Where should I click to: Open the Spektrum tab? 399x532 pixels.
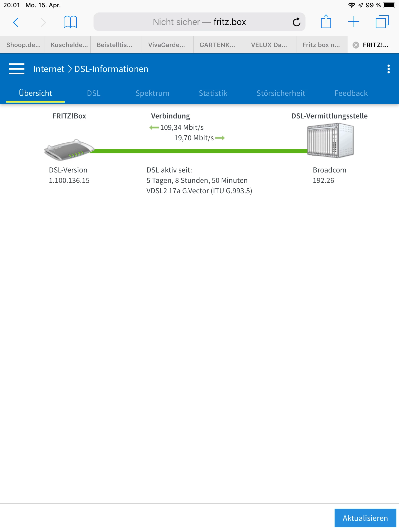[x=152, y=93]
